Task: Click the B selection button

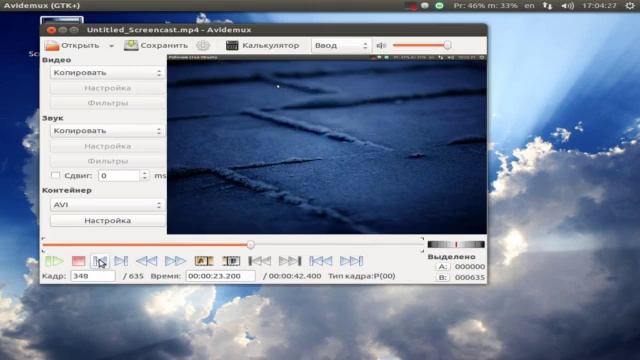Action: pyautogui.click(x=442, y=278)
